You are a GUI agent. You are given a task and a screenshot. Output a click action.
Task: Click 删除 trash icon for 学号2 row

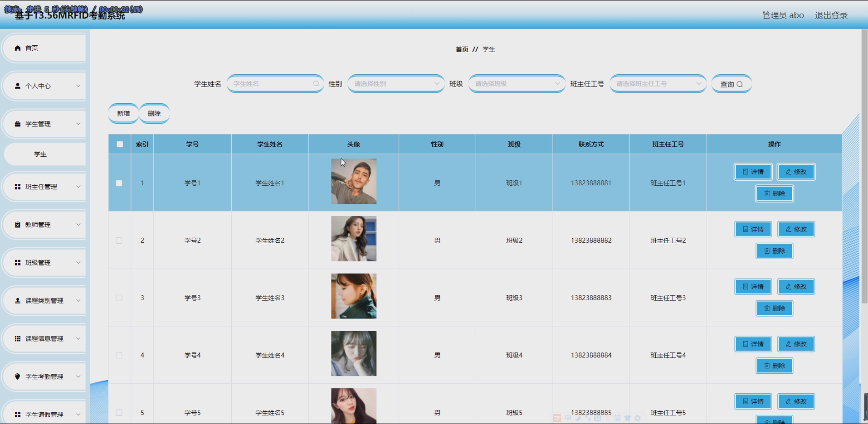pos(767,251)
